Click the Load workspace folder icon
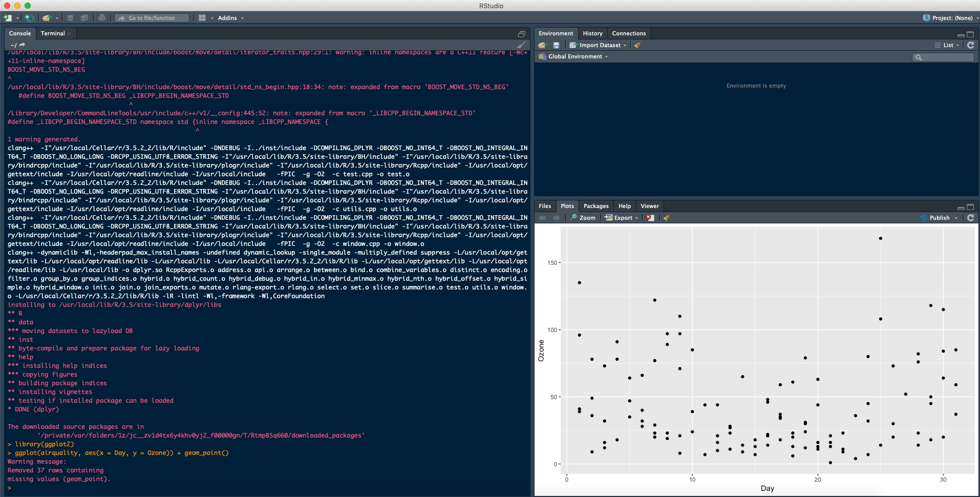Screen dimensions: 980x497 [x=543, y=45]
